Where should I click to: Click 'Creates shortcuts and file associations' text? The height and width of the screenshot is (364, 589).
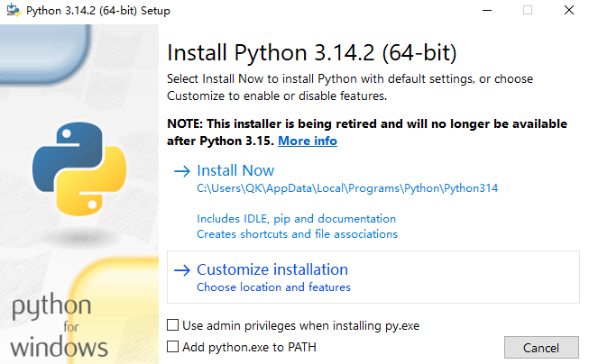pyautogui.click(x=297, y=234)
